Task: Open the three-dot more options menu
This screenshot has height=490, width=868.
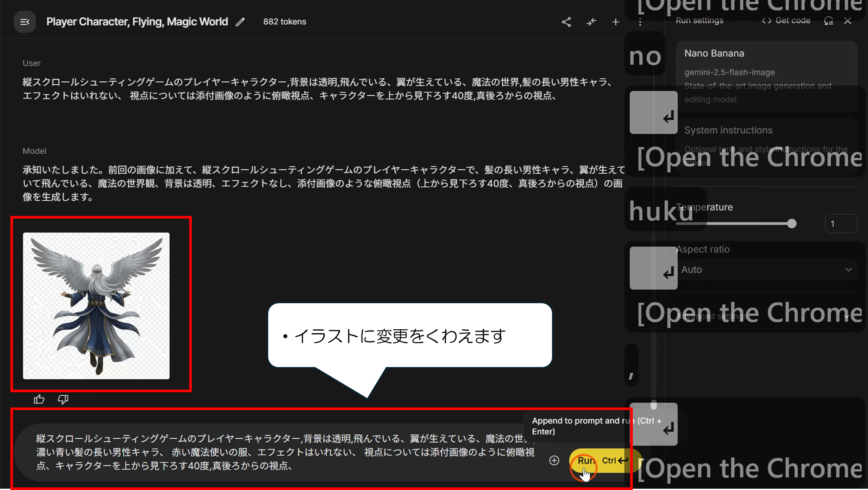Action: 640,22
